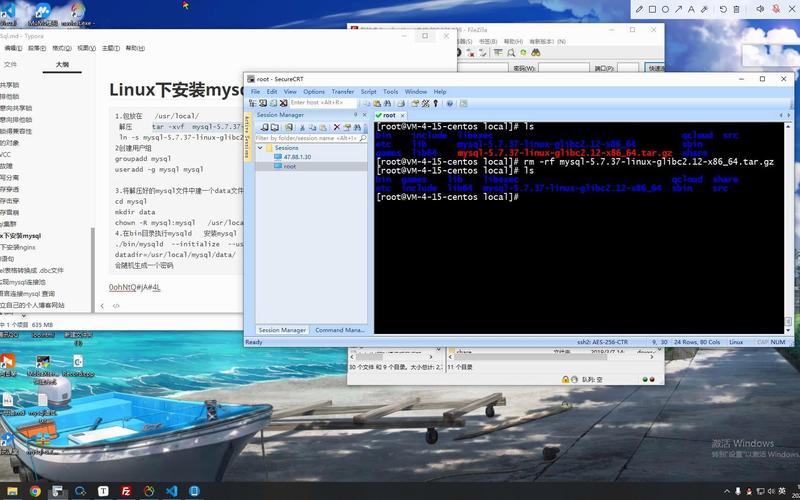Viewport: 800px width, 500px height.
Task: Switch to the Command Manager bottom tab
Action: [339, 330]
